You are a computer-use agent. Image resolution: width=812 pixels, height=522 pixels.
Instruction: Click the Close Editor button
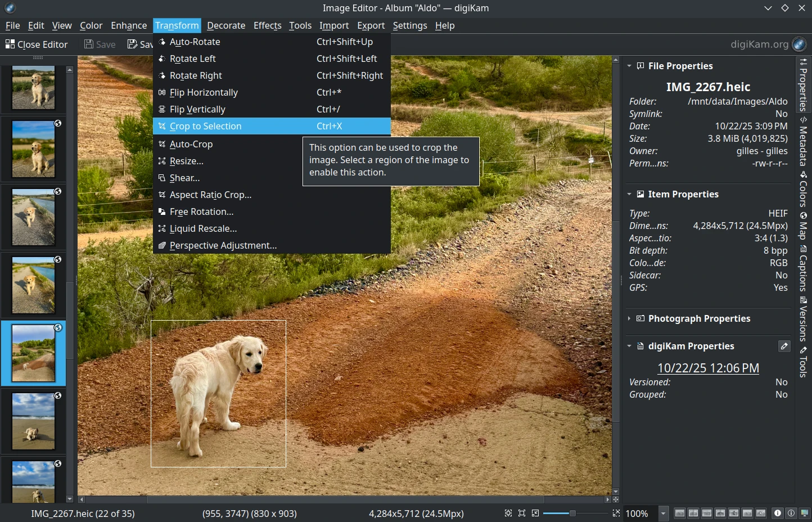(x=37, y=44)
